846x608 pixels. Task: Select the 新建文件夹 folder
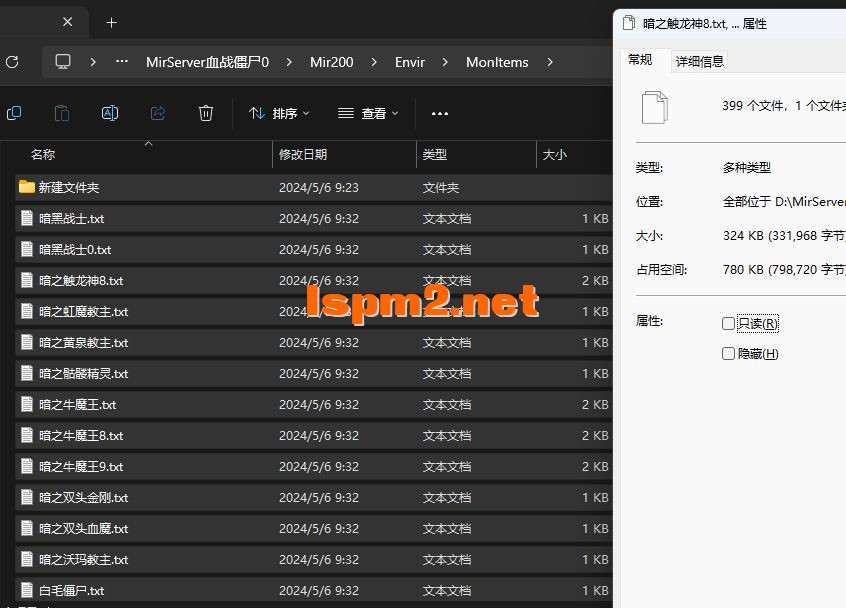(x=313, y=187)
